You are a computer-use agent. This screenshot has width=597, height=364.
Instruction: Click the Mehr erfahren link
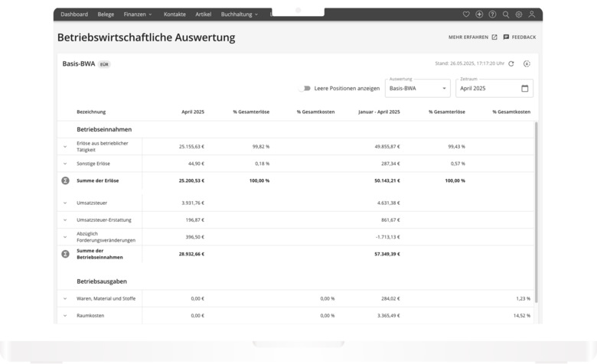coord(472,37)
